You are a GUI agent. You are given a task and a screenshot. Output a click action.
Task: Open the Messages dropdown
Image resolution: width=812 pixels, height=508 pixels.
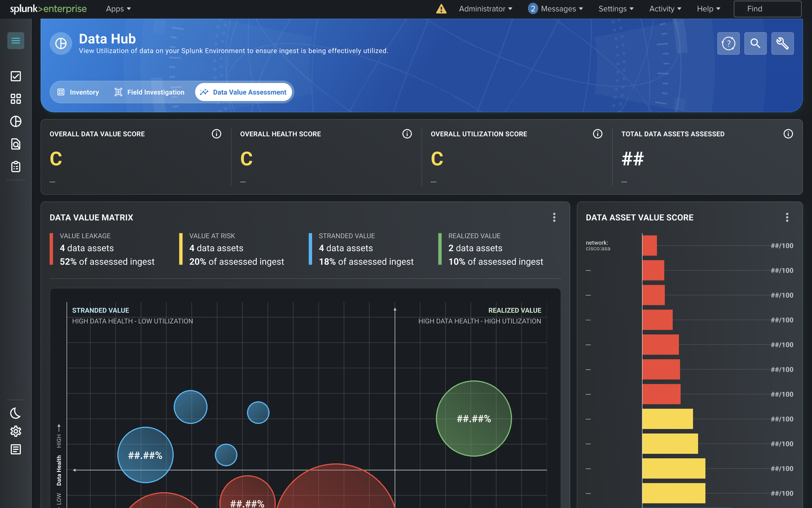(555, 9)
